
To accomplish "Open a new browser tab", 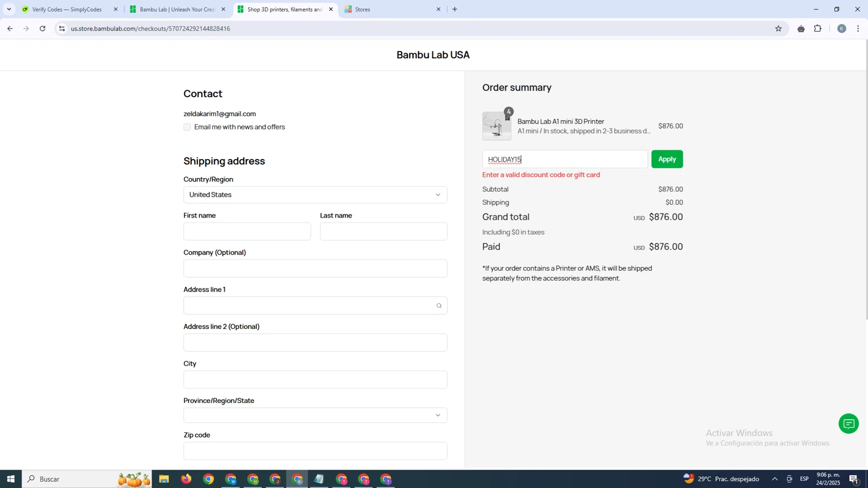I will pyautogui.click(x=455, y=9).
